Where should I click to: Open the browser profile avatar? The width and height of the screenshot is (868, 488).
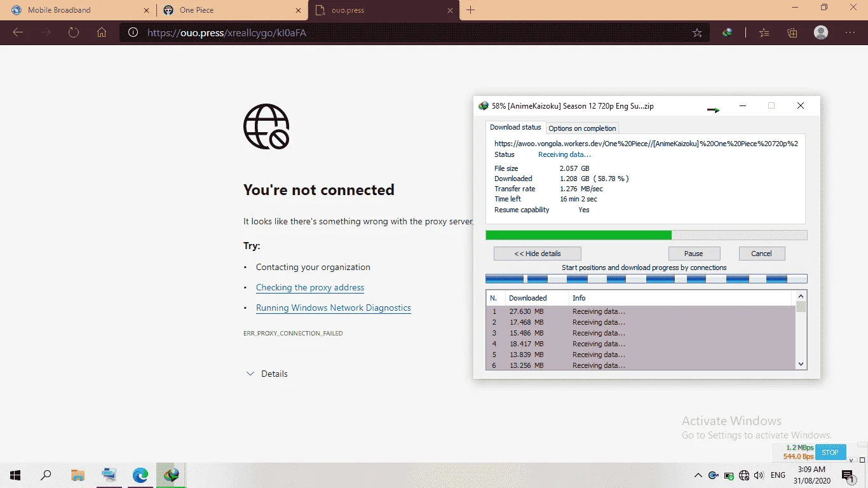coord(821,32)
